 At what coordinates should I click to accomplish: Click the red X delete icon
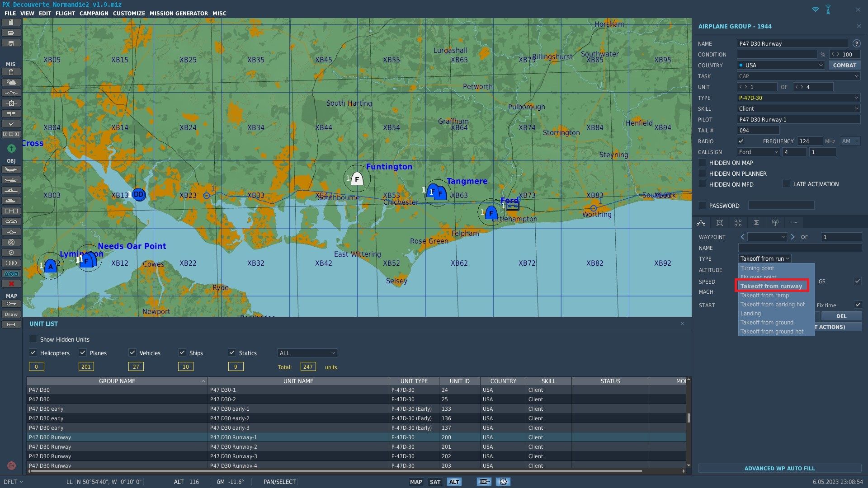click(x=11, y=284)
